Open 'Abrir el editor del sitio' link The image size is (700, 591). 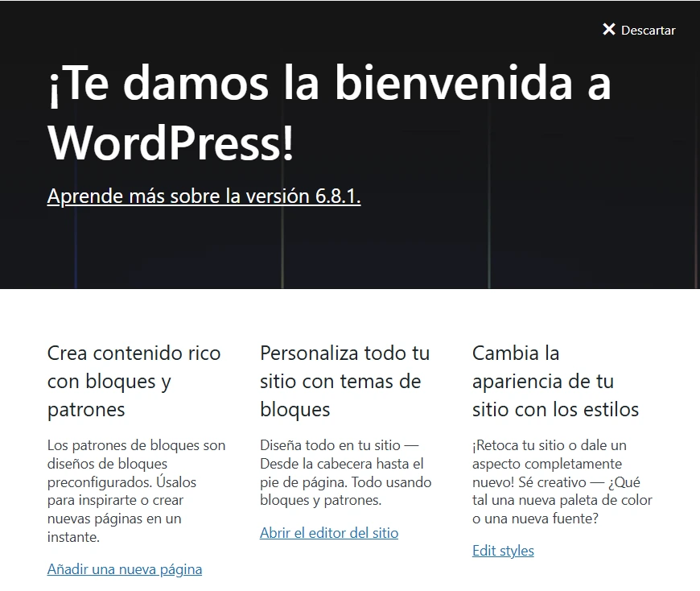pyautogui.click(x=329, y=532)
